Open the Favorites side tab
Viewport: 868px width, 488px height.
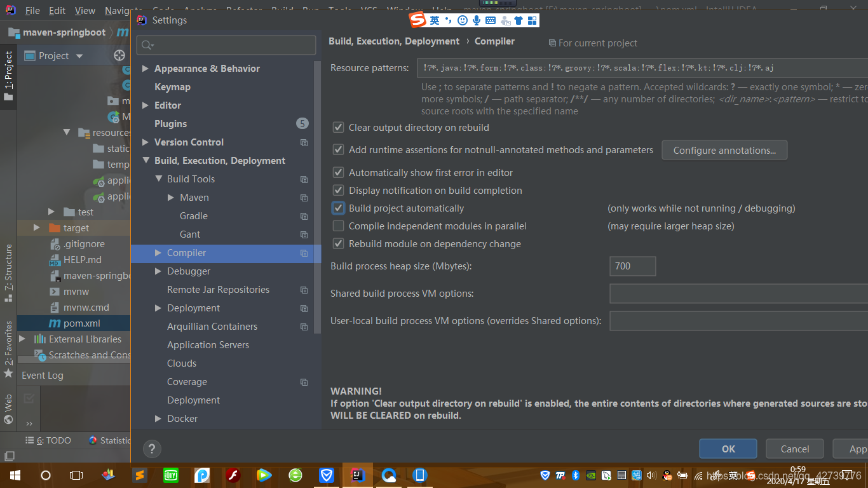point(8,348)
